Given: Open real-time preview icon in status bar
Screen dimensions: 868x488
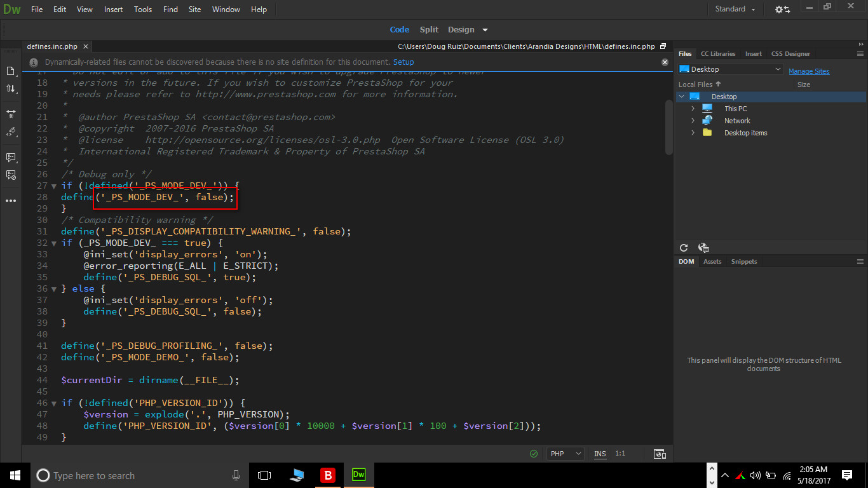Looking at the screenshot, I should click(x=660, y=454).
